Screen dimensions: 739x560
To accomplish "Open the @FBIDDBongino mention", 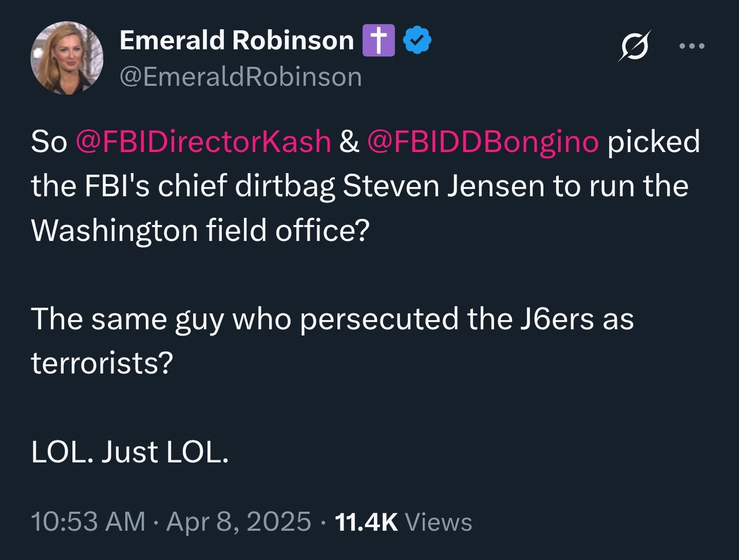I will (x=483, y=142).
